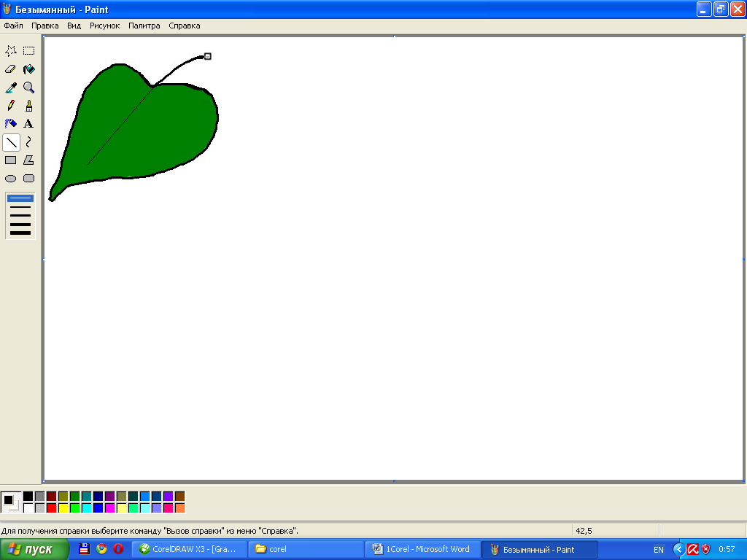This screenshot has height=560, width=747.
Task: Open the corel folder taskbar button
Action: 306,549
